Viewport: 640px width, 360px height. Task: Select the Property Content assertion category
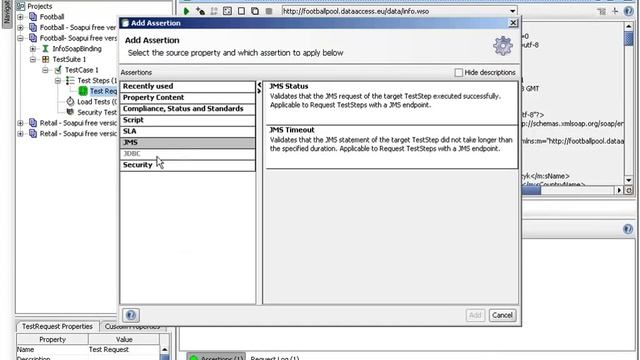point(188,98)
